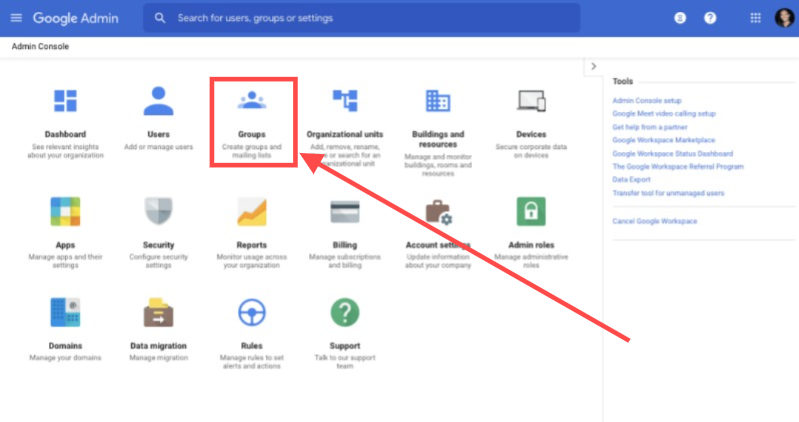Screen dimensions: 799x422
Task: Open the hamburger main menu
Action: pos(16,18)
